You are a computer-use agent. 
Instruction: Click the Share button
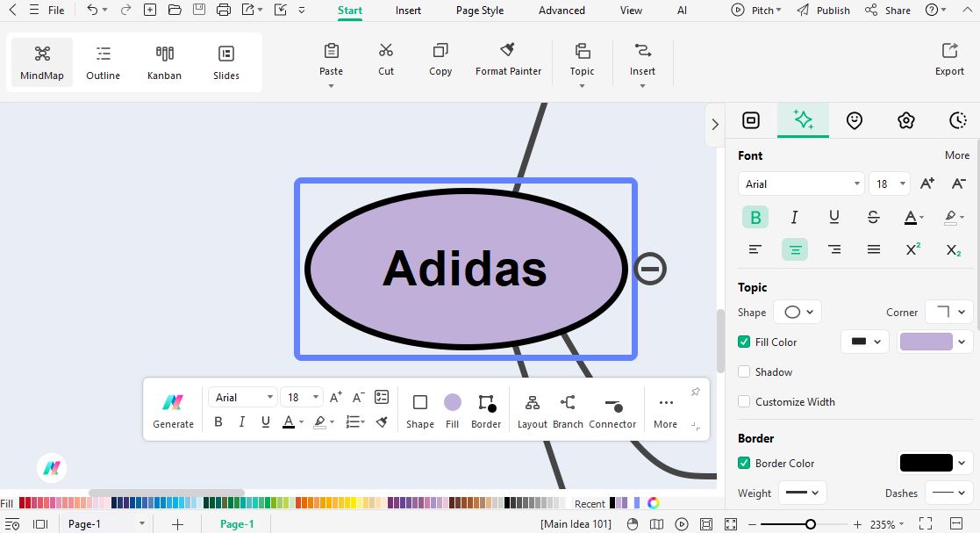click(888, 11)
